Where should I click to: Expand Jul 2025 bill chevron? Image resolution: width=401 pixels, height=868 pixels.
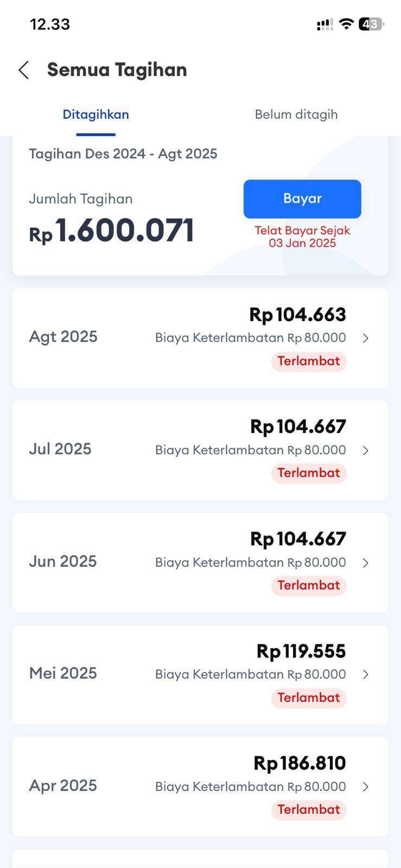tap(366, 450)
